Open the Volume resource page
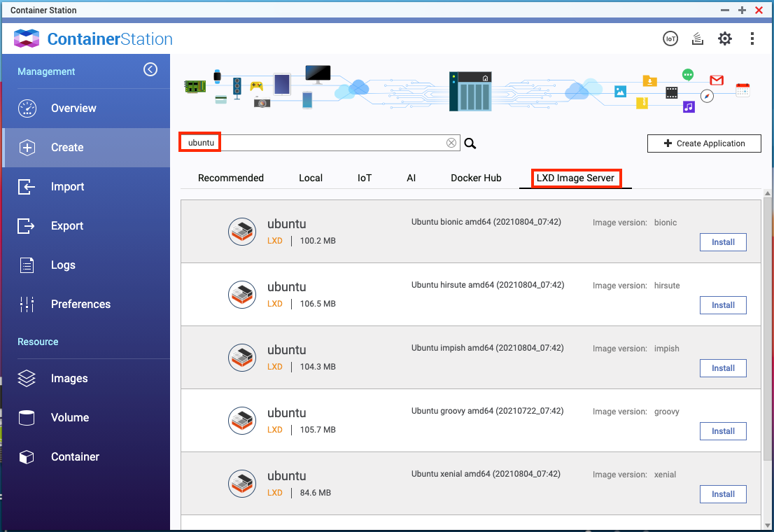 point(70,418)
